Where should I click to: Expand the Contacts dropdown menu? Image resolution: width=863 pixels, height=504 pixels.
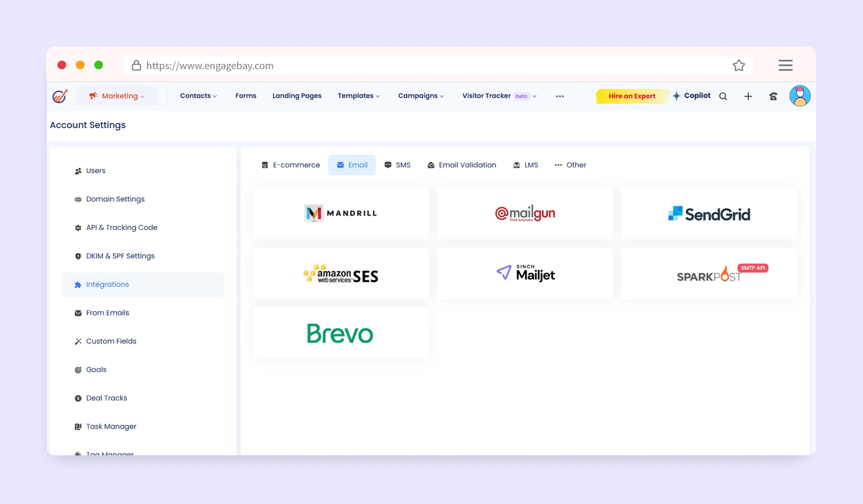(198, 96)
